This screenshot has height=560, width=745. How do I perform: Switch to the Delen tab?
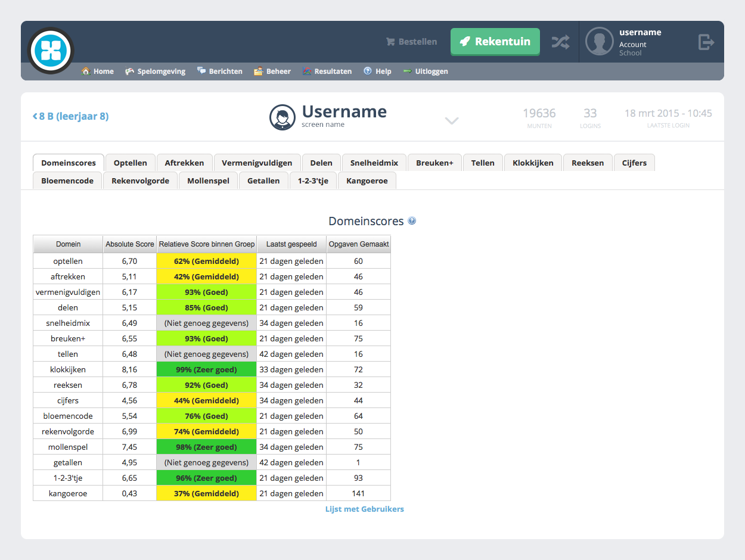pyautogui.click(x=321, y=163)
